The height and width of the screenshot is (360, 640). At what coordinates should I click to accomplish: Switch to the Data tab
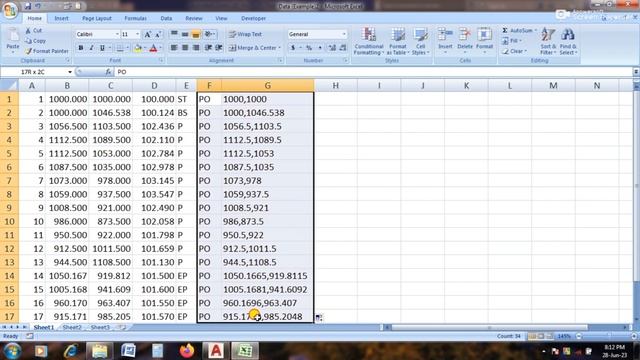[166, 18]
